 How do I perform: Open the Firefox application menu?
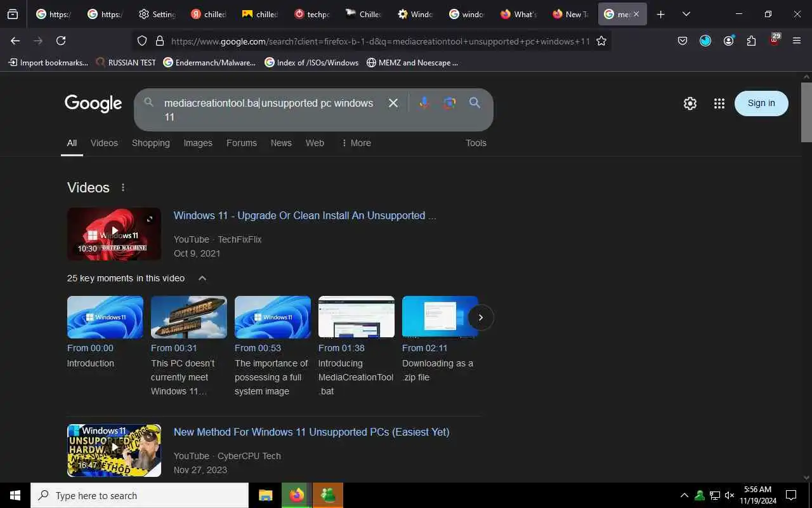point(797,41)
